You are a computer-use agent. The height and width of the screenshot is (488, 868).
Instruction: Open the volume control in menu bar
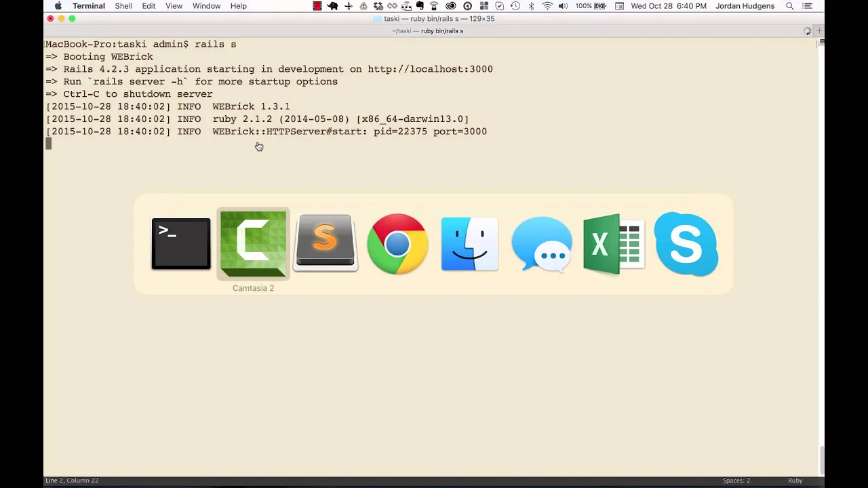[x=563, y=6]
